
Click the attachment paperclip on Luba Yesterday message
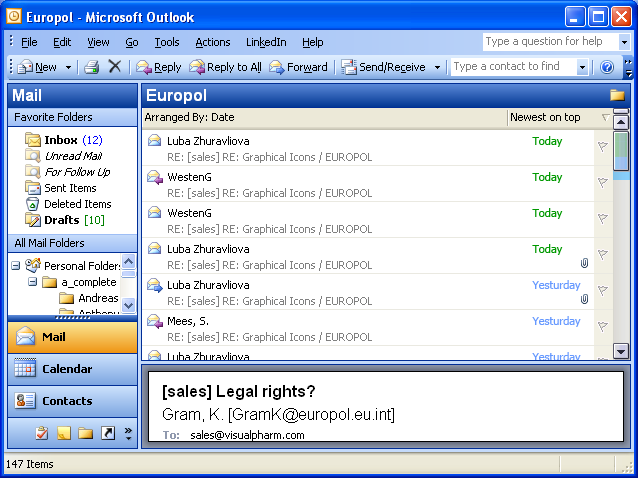(584, 299)
